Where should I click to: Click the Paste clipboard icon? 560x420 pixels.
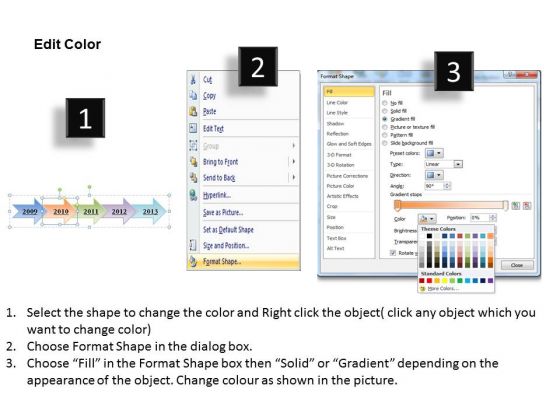[193, 111]
